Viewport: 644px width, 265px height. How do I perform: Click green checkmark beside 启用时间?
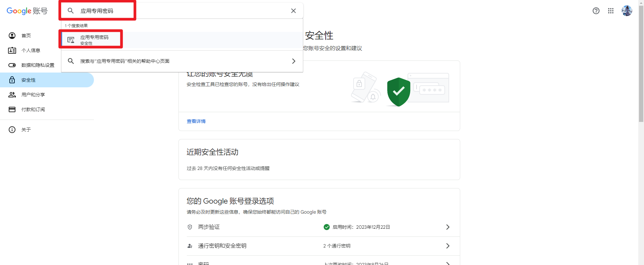[327, 227]
